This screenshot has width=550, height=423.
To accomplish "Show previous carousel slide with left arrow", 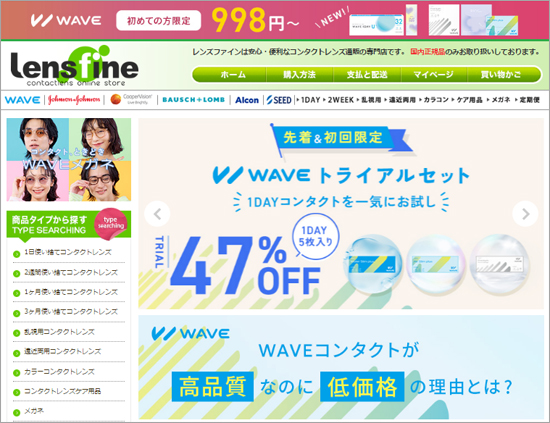I will click(157, 214).
